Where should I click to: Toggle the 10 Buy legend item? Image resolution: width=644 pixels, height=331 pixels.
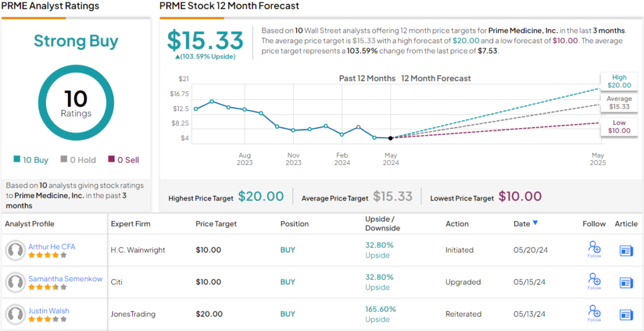point(31,160)
